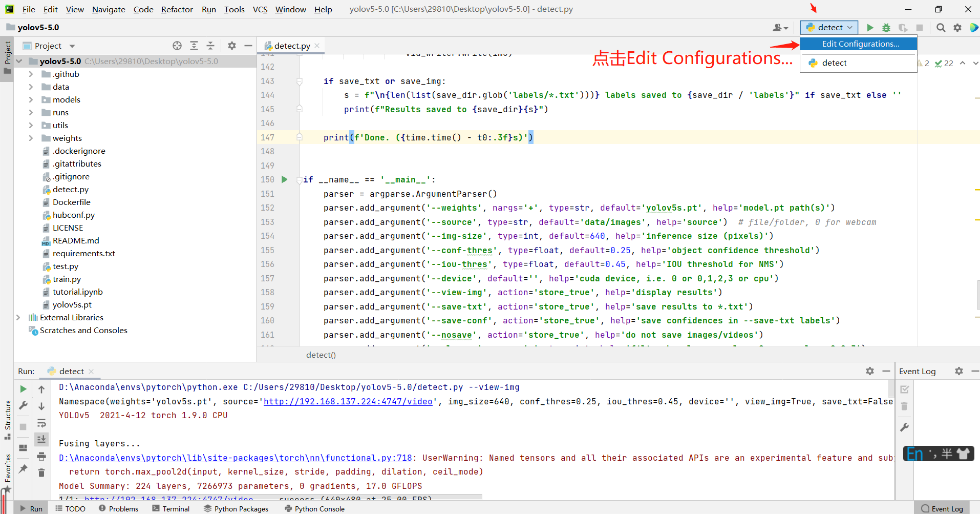Open the VCS menu
The width and height of the screenshot is (980, 514).
coord(260,9)
